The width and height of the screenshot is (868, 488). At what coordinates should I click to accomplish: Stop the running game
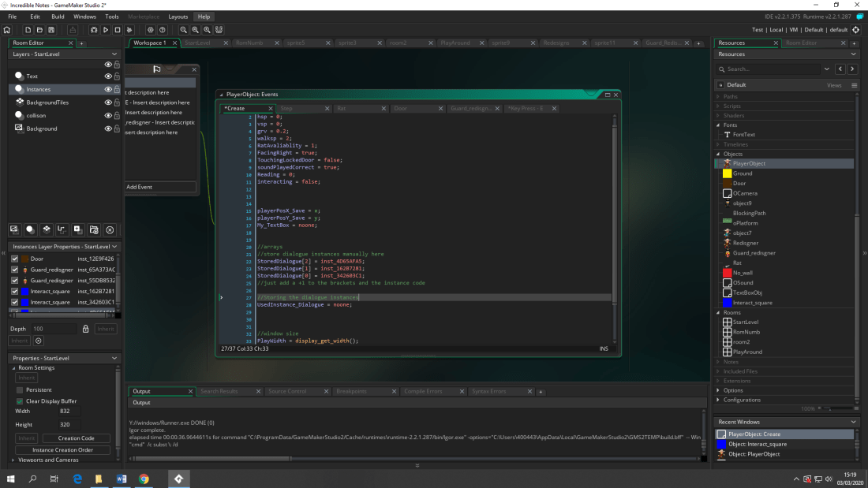pos(118,29)
